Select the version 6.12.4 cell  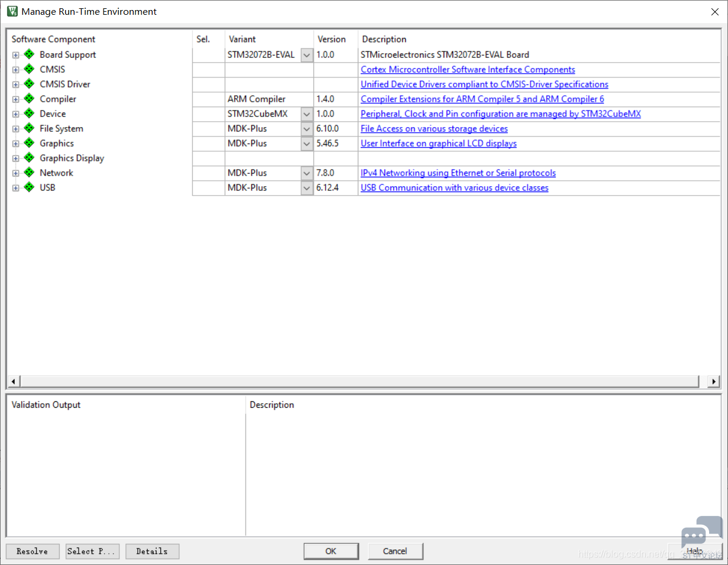pos(336,188)
